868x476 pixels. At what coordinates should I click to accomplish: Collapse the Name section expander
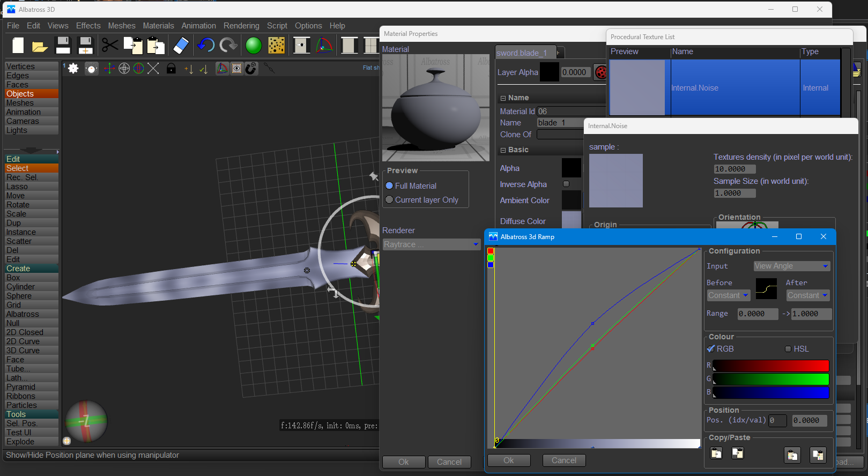(x=503, y=98)
